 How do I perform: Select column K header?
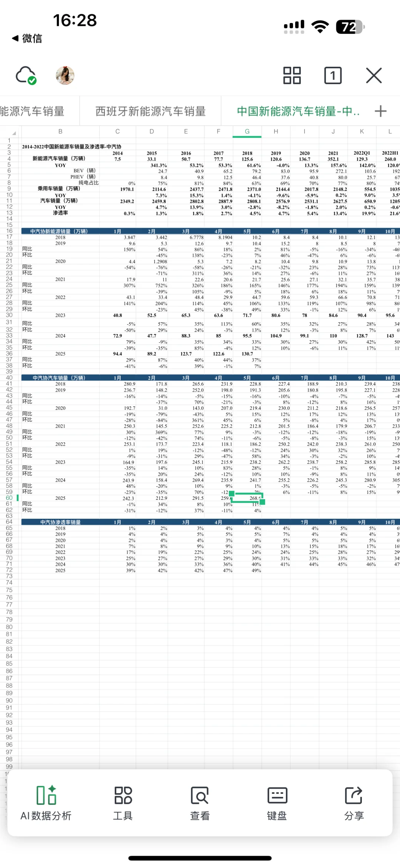(x=362, y=131)
